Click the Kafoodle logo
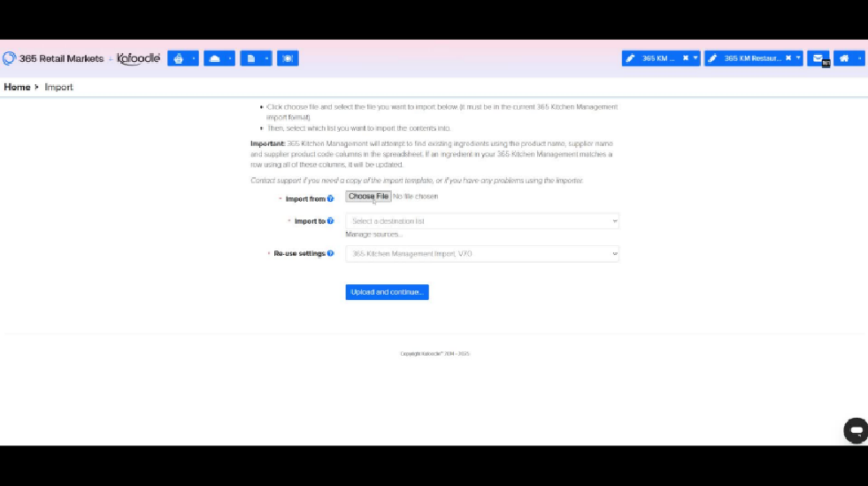Image resolution: width=868 pixels, height=486 pixels. pyautogui.click(x=139, y=58)
